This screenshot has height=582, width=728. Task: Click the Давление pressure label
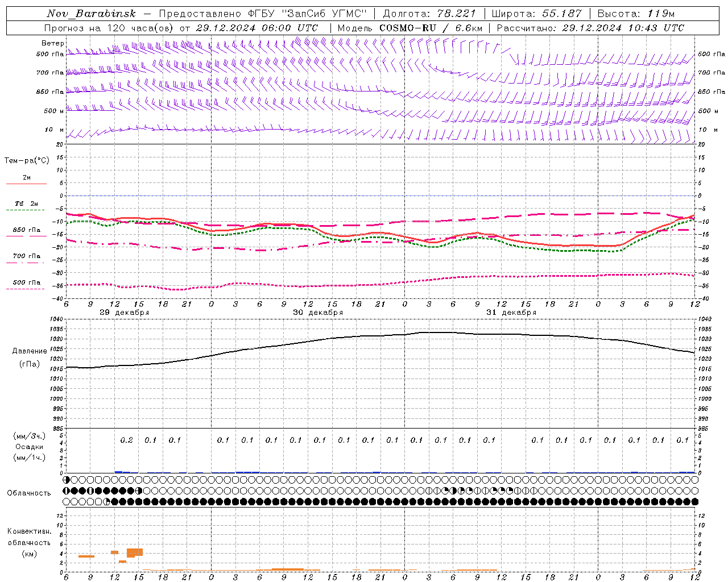(x=30, y=351)
